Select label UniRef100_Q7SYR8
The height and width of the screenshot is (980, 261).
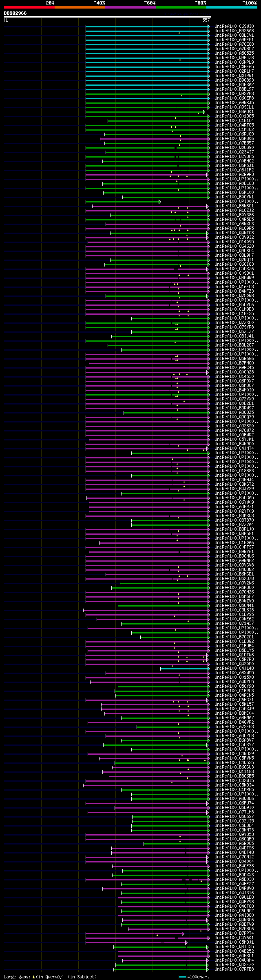(x=234, y=327)
